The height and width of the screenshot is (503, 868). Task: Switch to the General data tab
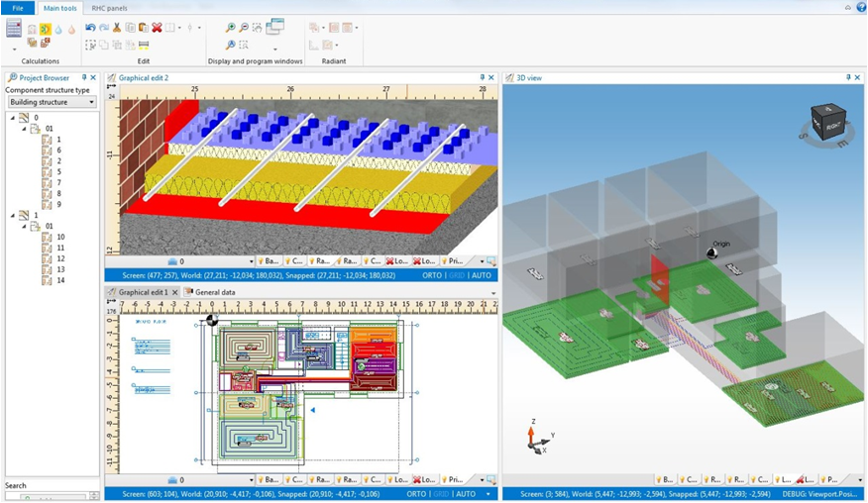(x=214, y=292)
